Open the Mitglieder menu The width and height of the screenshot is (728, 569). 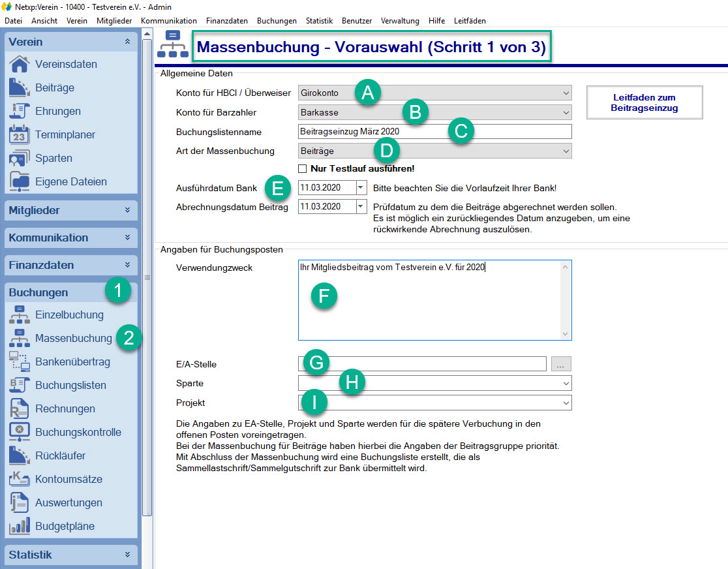[114, 21]
